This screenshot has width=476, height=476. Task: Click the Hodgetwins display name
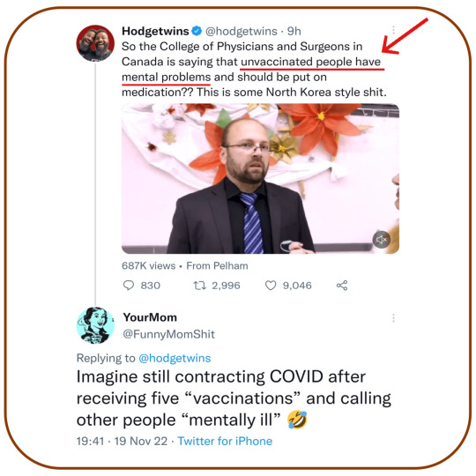click(155, 31)
